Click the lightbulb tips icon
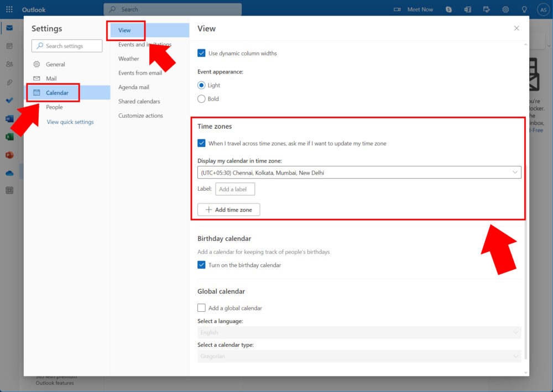553x392 pixels. click(x=524, y=9)
